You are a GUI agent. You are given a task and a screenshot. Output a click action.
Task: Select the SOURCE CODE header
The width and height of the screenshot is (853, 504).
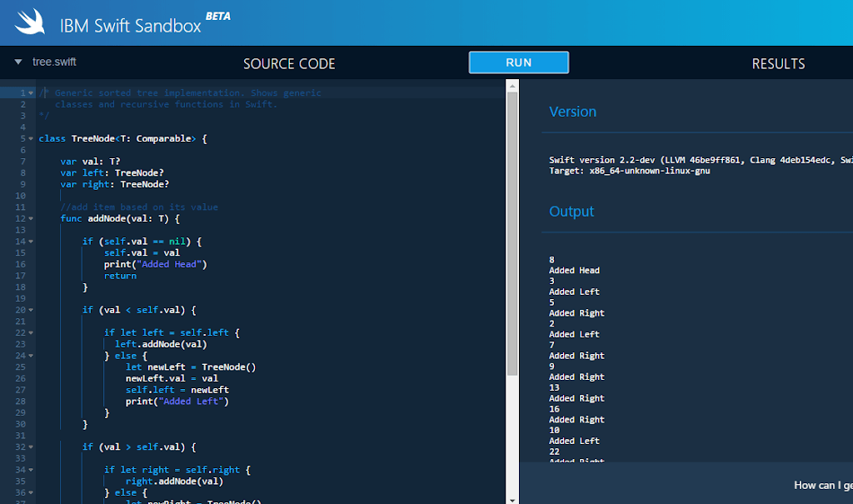pyautogui.click(x=289, y=64)
